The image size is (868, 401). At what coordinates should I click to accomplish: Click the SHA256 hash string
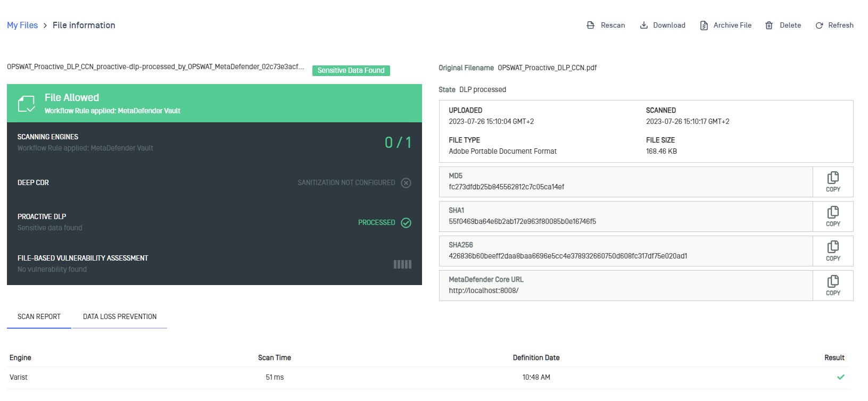click(568, 256)
